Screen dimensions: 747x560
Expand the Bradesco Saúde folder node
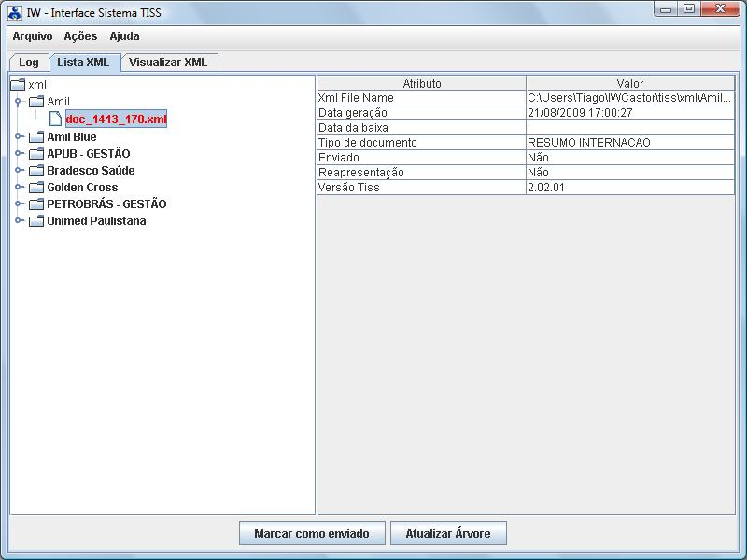tap(18, 170)
